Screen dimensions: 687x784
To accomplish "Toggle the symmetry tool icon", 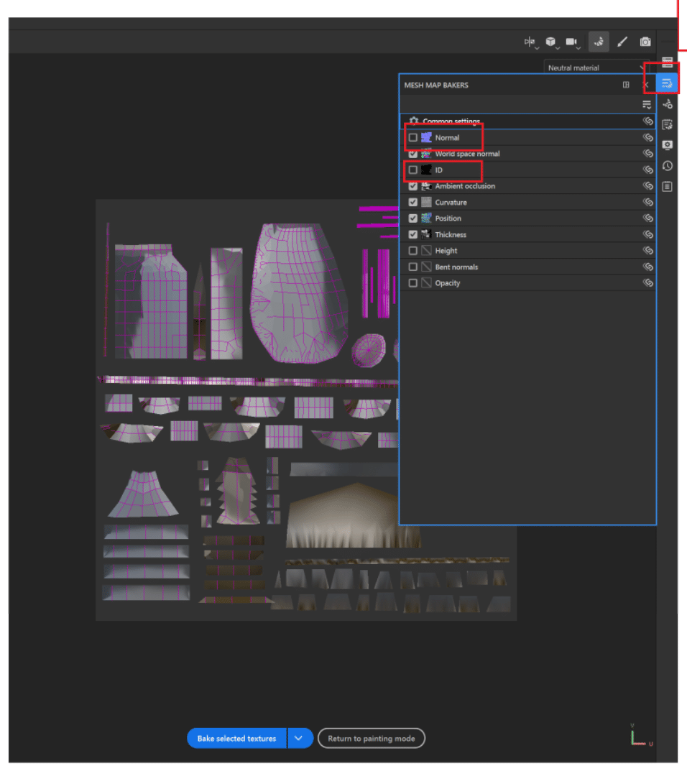I will [529, 42].
